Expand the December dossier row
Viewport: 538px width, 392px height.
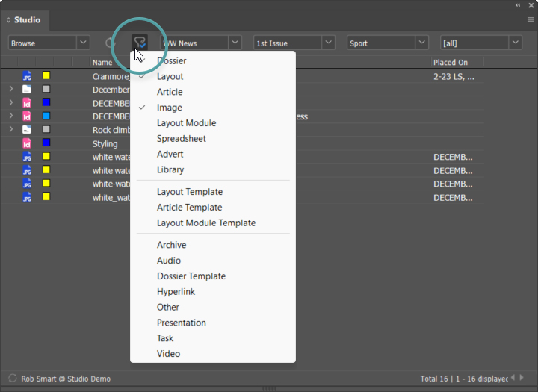(11, 89)
